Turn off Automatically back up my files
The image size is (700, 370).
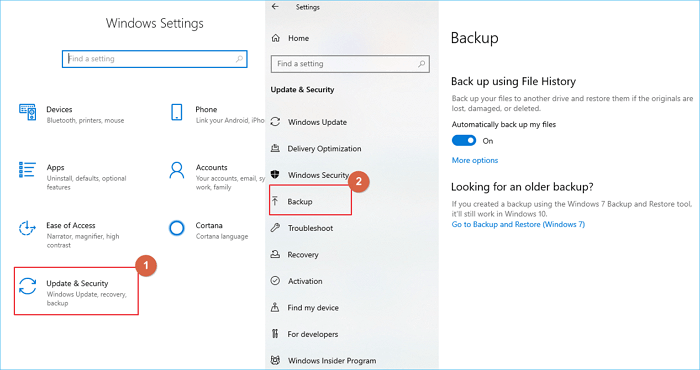point(464,141)
